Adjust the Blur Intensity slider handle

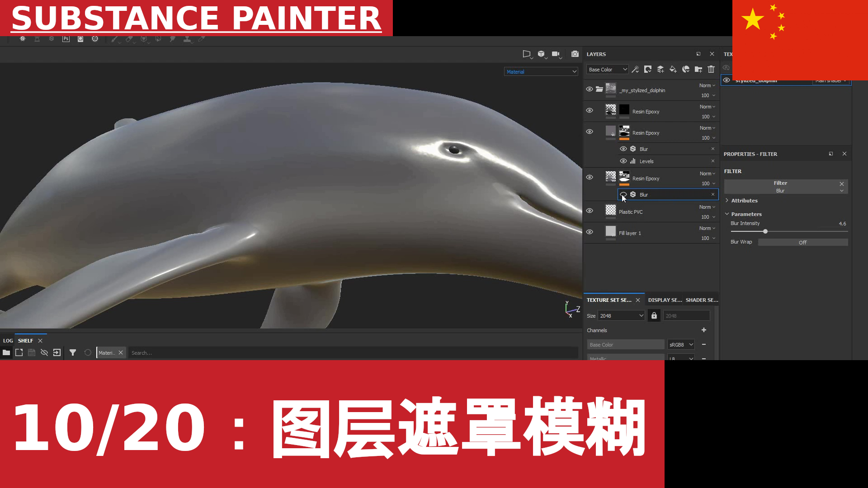765,231
